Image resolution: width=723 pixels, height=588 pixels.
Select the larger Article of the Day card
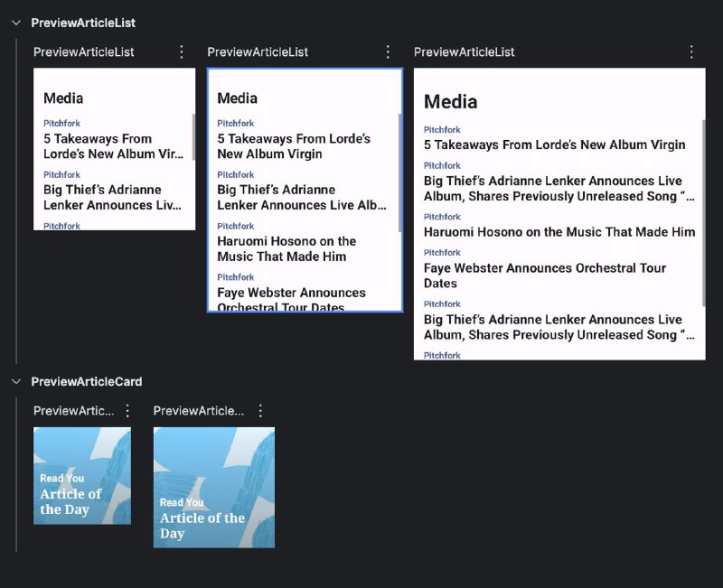click(x=214, y=488)
